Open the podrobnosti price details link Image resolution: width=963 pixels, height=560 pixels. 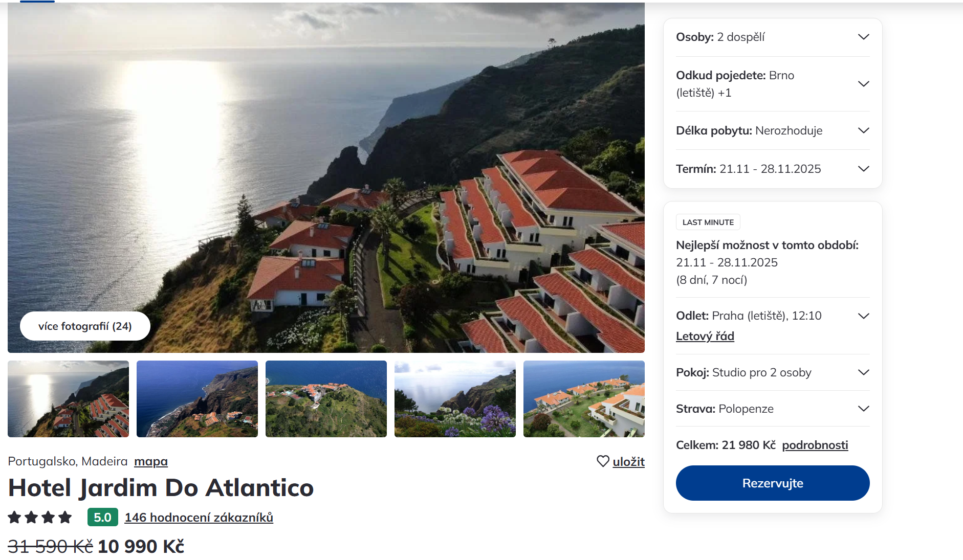click(x=815, y=445)
